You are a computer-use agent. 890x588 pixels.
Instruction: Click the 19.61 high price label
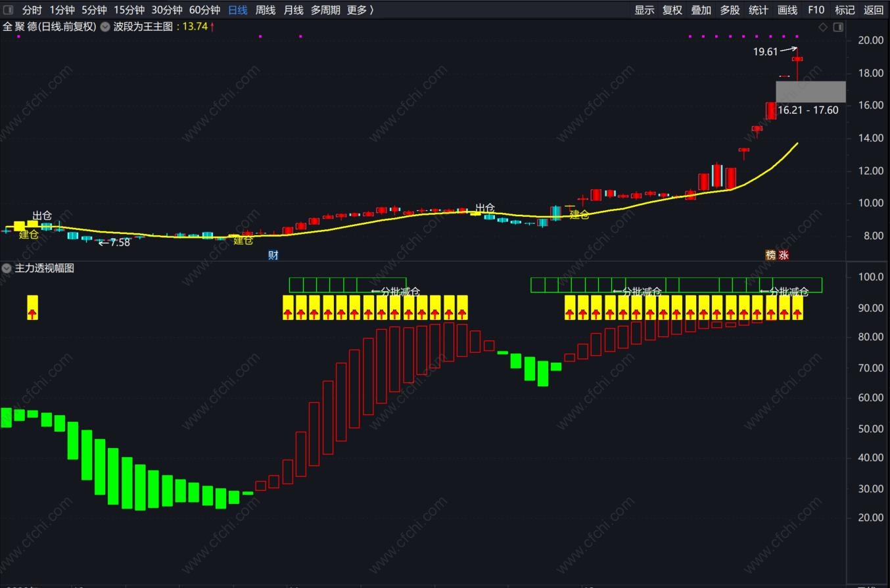(x=765, y=51)
